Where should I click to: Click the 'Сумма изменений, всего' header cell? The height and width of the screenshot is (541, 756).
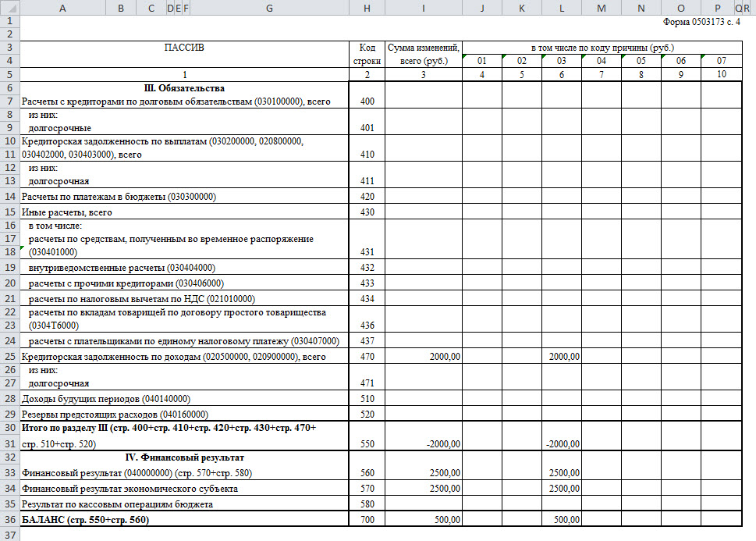422,54
